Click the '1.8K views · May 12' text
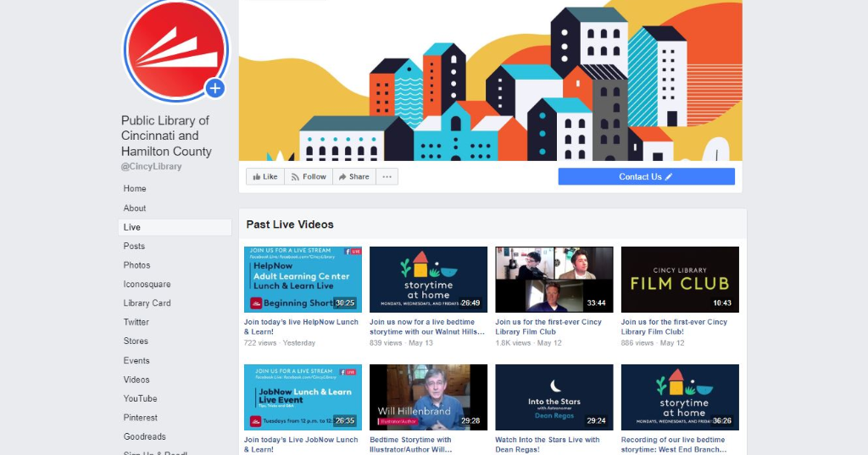868x455 pixels. (528, 343)
